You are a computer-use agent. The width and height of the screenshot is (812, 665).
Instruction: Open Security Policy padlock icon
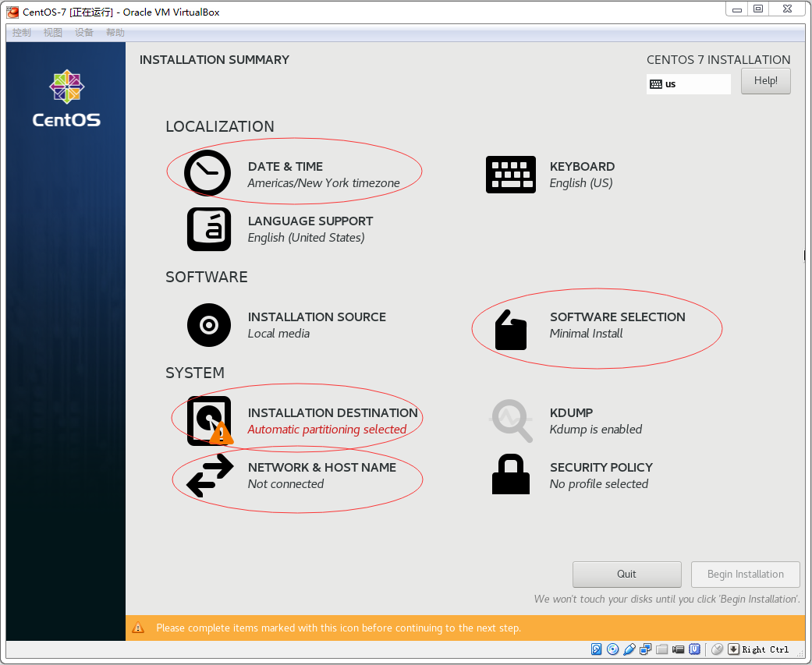[x=510, y=475]
